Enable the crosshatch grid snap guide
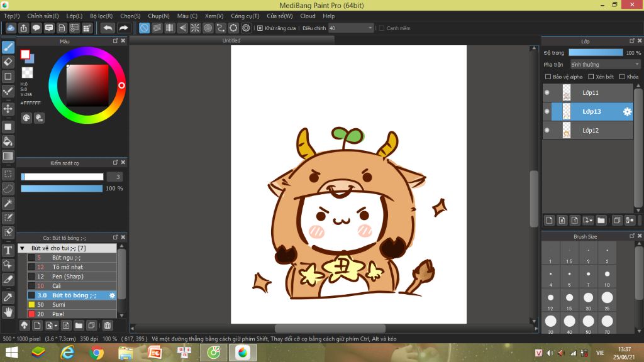Viewport: 644px width, 362px height. (170, 28)
